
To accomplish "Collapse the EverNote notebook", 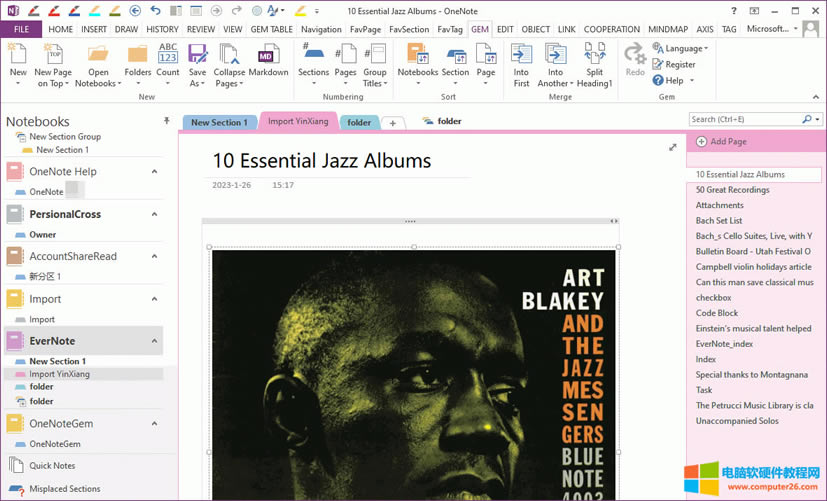I will pyautogui.click(x=154, y=341).
